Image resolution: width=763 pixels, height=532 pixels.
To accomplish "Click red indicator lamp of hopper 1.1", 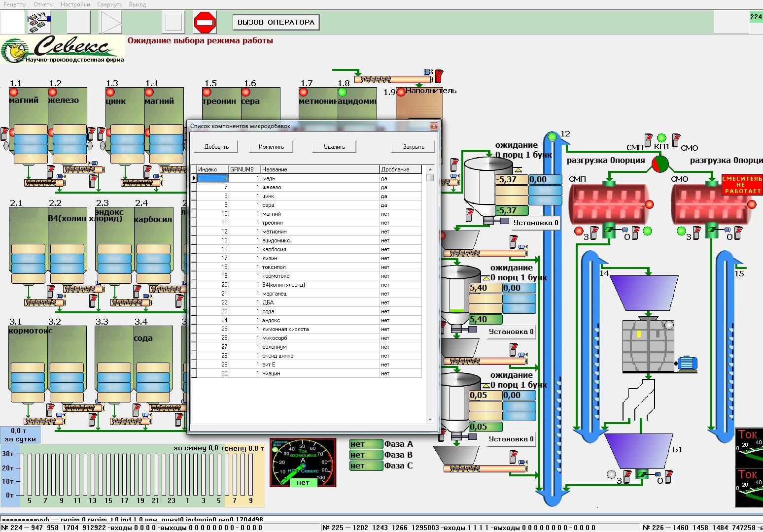I will coord(13,92).
